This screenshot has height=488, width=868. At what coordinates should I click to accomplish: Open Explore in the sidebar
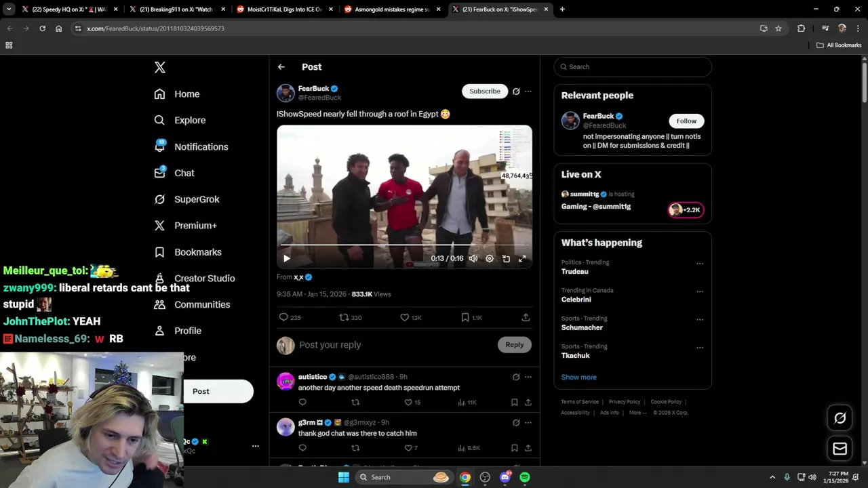tap(180, 120)
